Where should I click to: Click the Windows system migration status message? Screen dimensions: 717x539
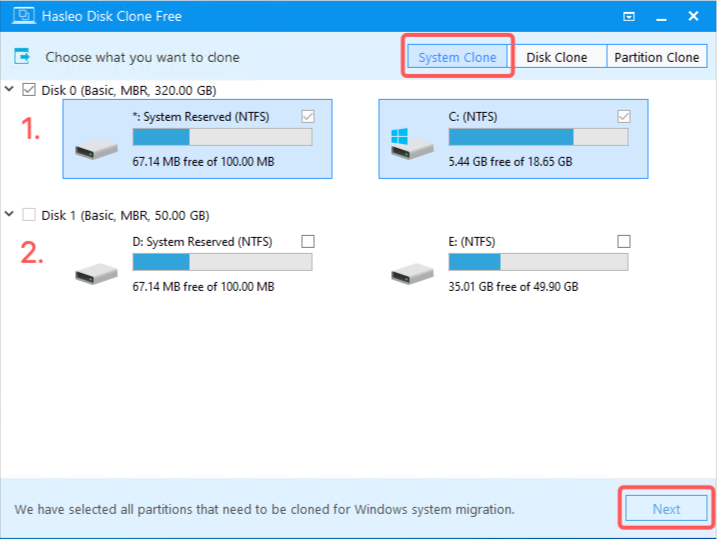point(264,509)
